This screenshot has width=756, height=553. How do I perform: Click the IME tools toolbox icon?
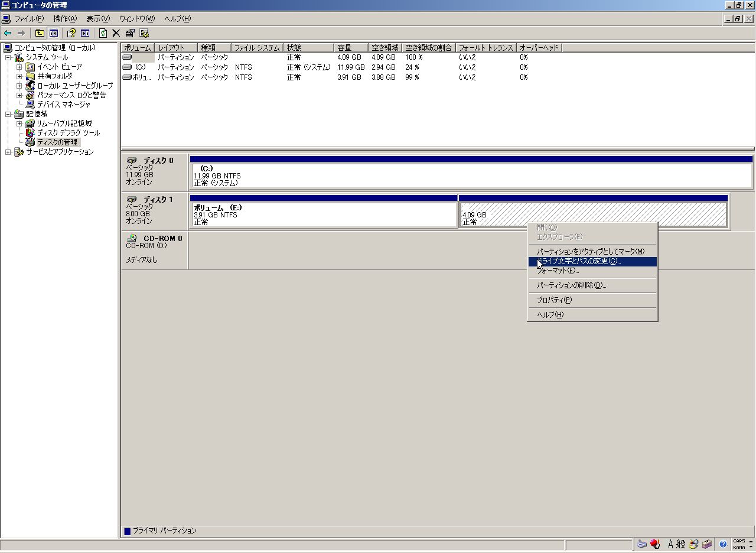click(x=707, y=544)
